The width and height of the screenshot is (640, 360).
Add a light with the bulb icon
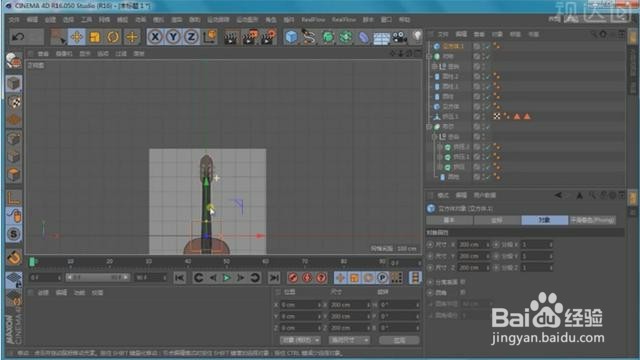(417, 37)
